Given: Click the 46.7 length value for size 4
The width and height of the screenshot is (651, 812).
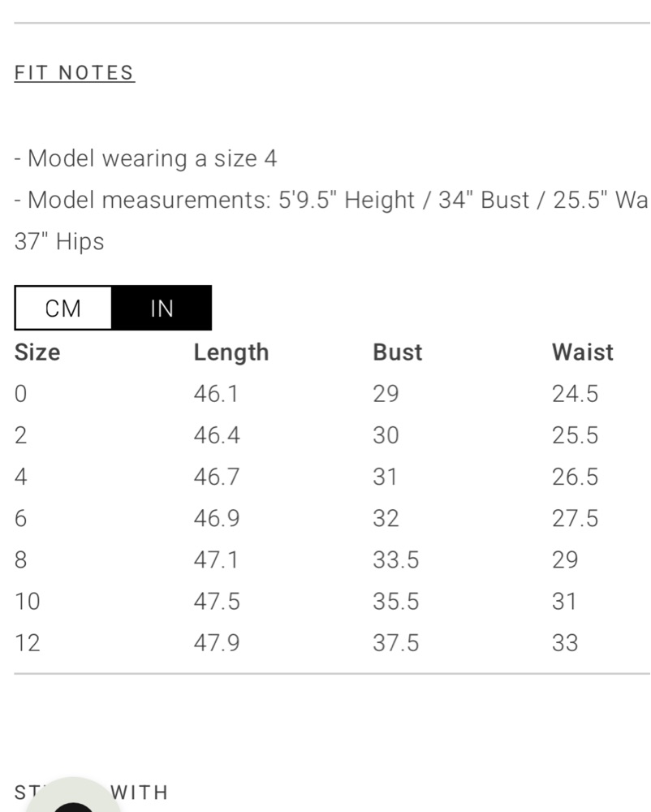Looking at the screenshot, I should coord(217,477).
